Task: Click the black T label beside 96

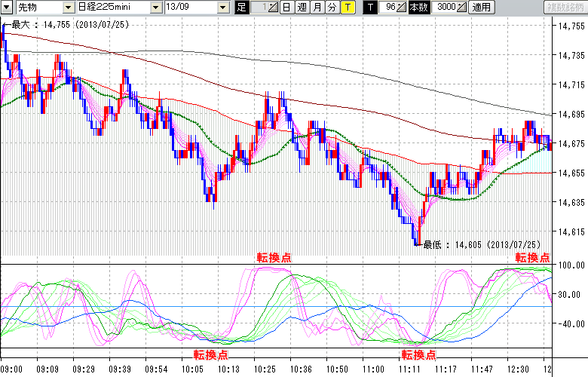Action: click(370, 8)
